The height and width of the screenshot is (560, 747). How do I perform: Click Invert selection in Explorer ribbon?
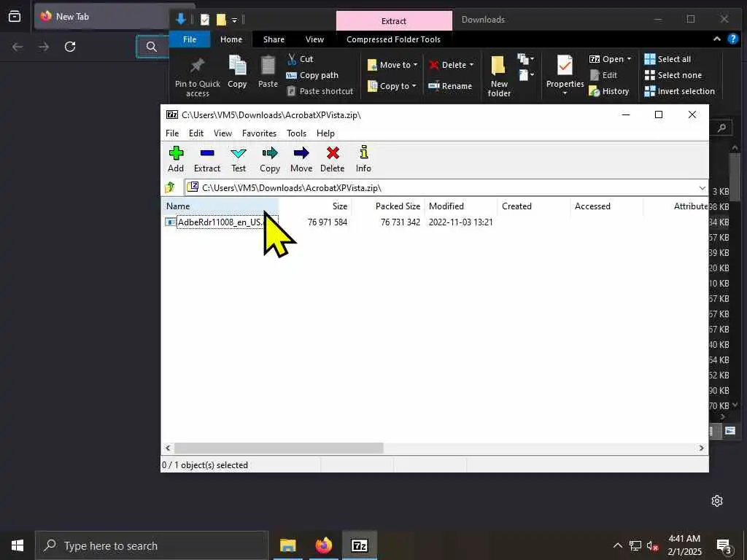[x=679, y=91]
